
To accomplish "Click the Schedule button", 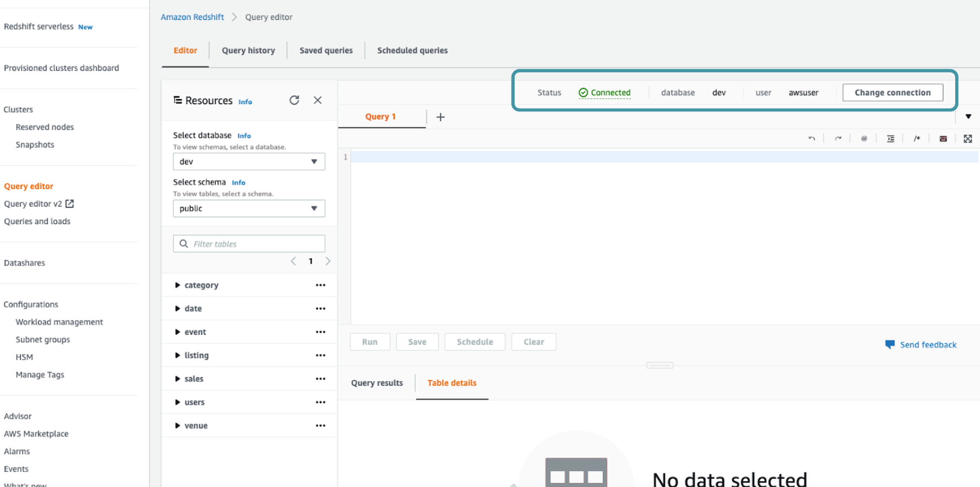I will point(475,342).
